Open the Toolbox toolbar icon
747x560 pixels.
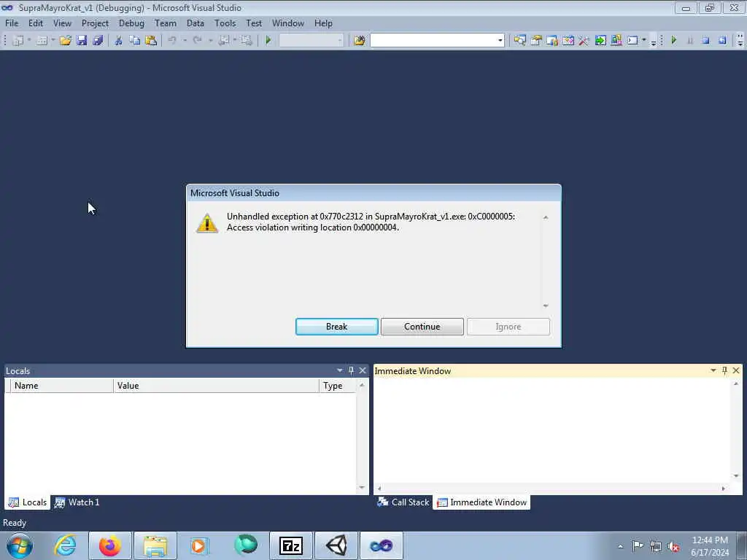pos(584,41)
